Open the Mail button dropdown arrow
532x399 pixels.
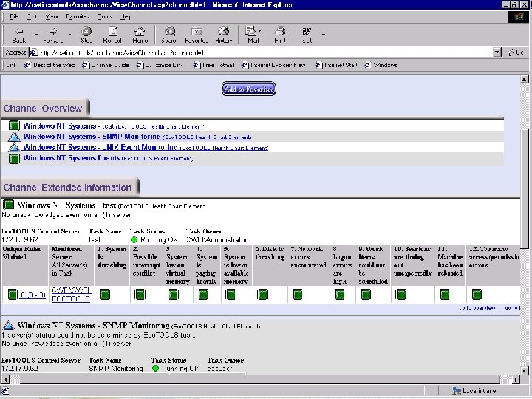[260, 33]
